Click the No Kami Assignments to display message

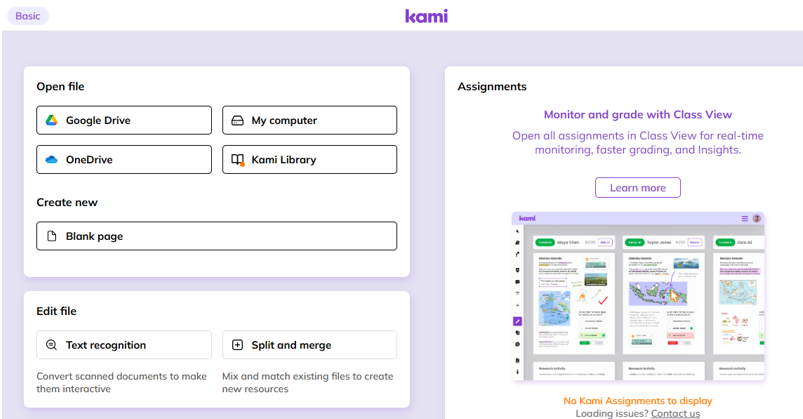point(638,401)
